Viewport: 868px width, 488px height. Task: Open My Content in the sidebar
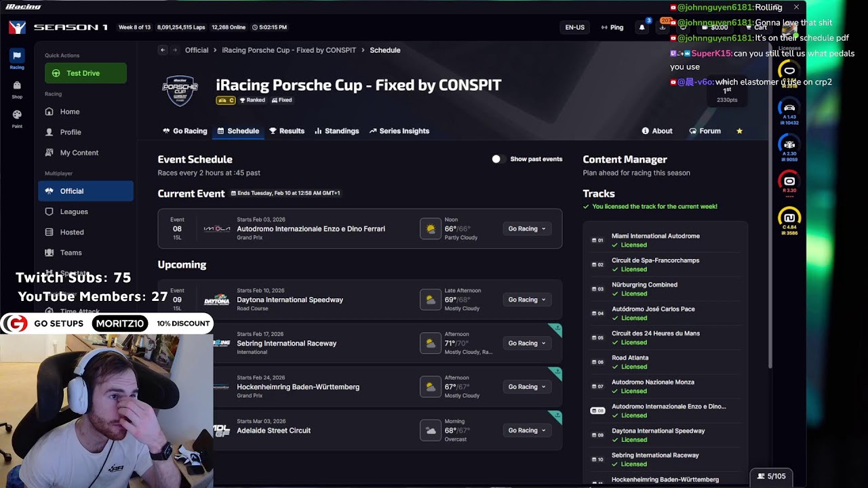pyautogui.click(x=85, y=152)
